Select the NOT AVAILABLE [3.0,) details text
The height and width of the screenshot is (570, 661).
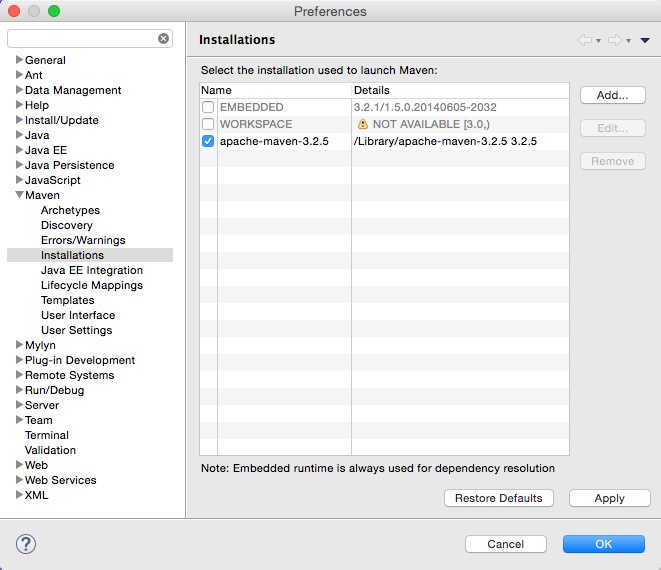pos(431,124)
